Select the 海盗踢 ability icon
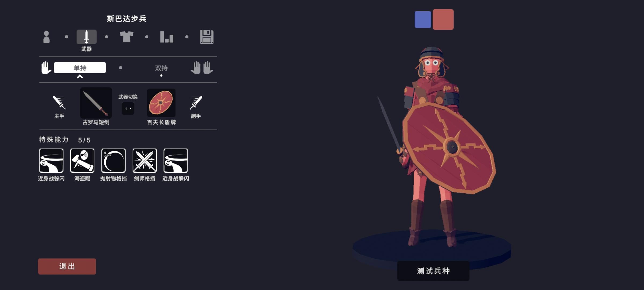The image size is (644, 290). pyautogui.click(x=82, y=161)
